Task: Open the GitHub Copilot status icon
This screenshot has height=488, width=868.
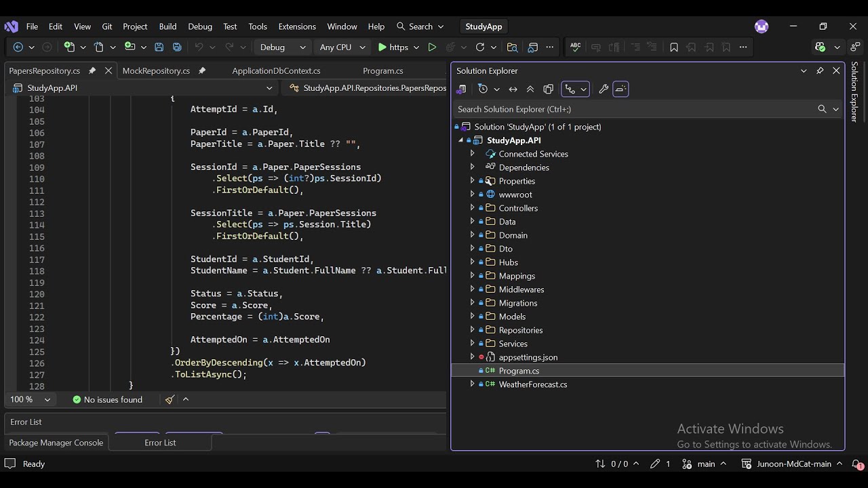Action: [821, 47]
